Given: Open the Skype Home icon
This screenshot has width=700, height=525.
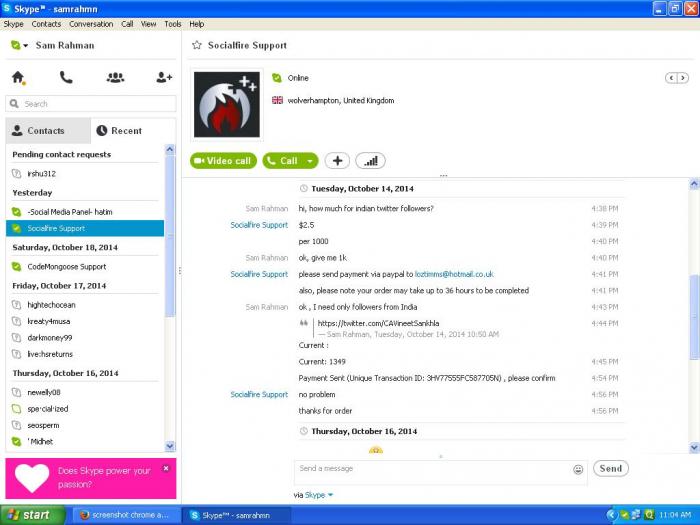Looking at the screenshot, I should pyautogui.click(x=18, y=78).
